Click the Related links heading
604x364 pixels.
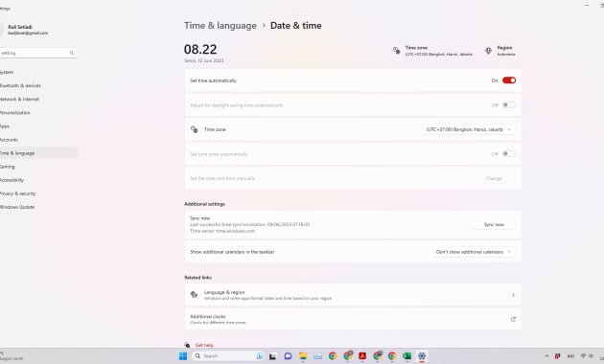(x=198, y=278)
